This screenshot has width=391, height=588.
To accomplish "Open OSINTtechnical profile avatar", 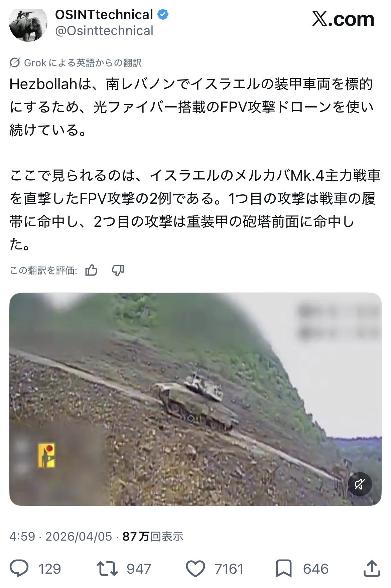I will click(x=28, y=24).
